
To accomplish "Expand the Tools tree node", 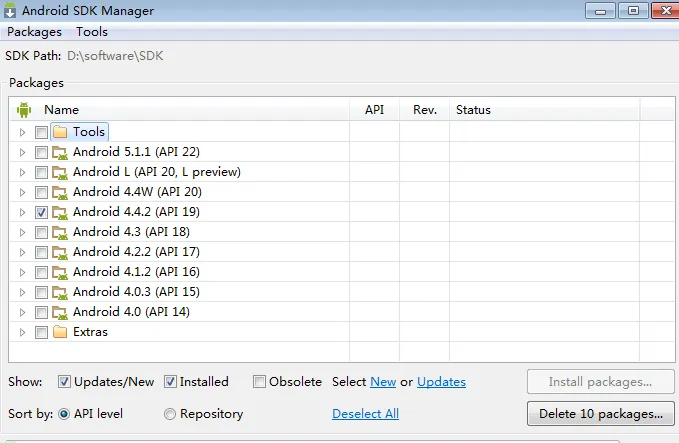I will click(22, 132).
